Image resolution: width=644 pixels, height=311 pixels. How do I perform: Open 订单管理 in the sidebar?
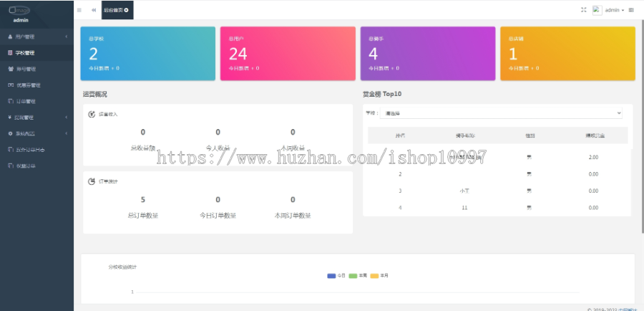(x=36, y=101)
